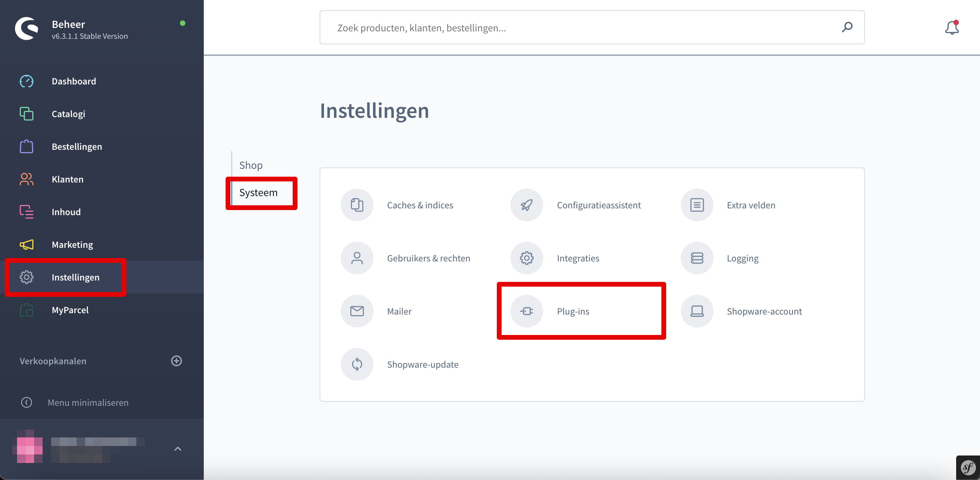This screenshot has width=980, height=480.
Task: Open Inhoud using the sidebar icon
Action: point(26,212)
